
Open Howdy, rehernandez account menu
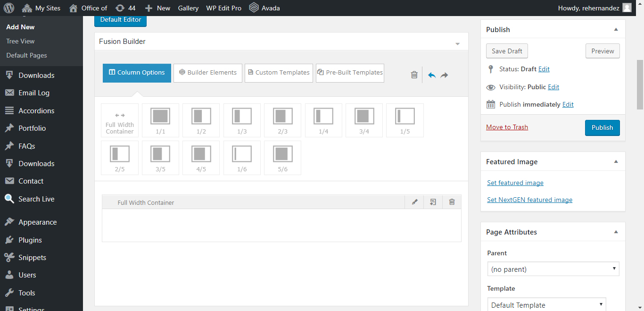(594, 8)
